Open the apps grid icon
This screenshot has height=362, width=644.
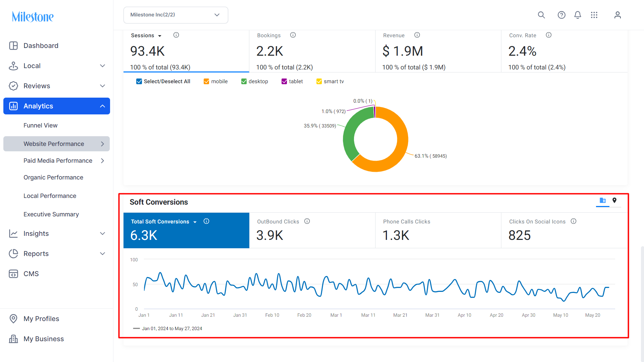click(594, 15)
